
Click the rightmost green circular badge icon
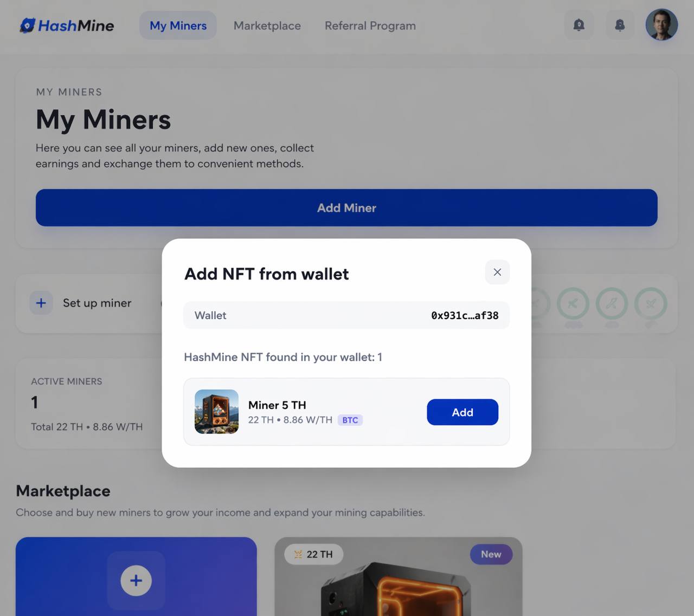[651, 303]
